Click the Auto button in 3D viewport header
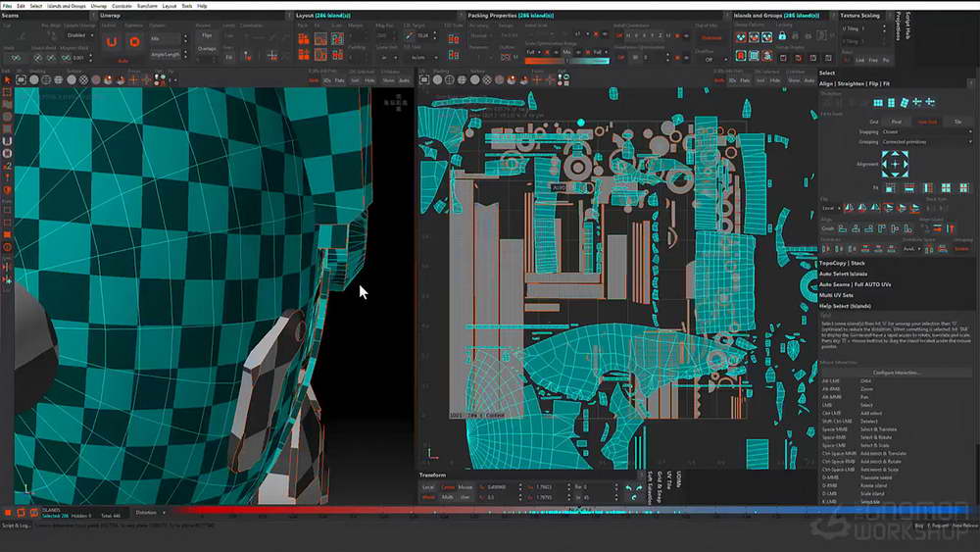 404,80
